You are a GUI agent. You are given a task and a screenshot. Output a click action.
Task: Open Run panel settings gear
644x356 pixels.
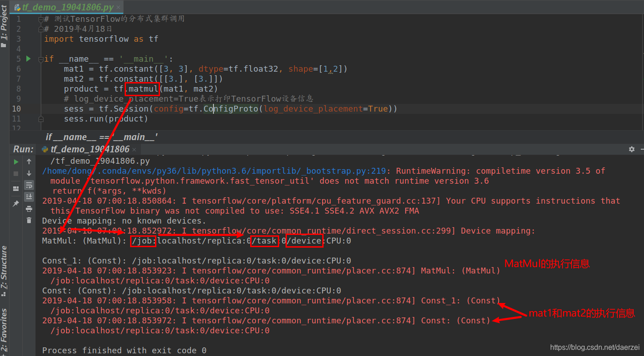[x=632, y=149]
